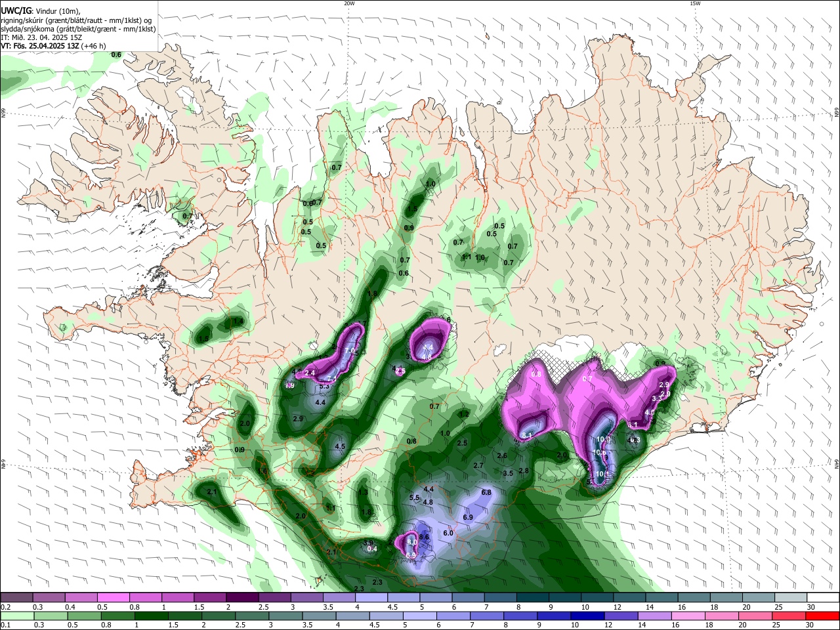The width and height of the screenshot is (840, 630).
Task: Click the 4.8 precipitation value on the map
Action: (428, 502)
